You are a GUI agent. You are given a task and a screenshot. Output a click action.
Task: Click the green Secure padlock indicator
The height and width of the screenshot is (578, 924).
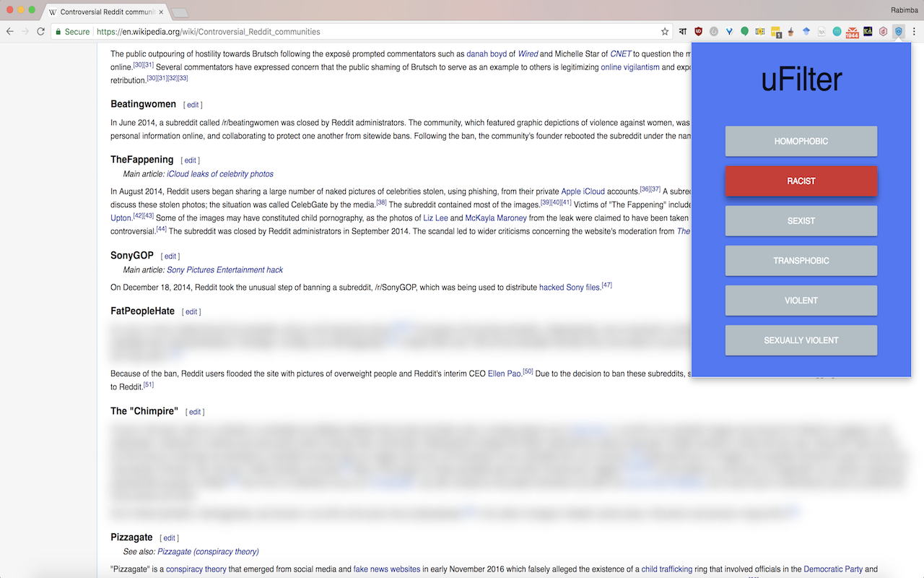tap(73, 32)
